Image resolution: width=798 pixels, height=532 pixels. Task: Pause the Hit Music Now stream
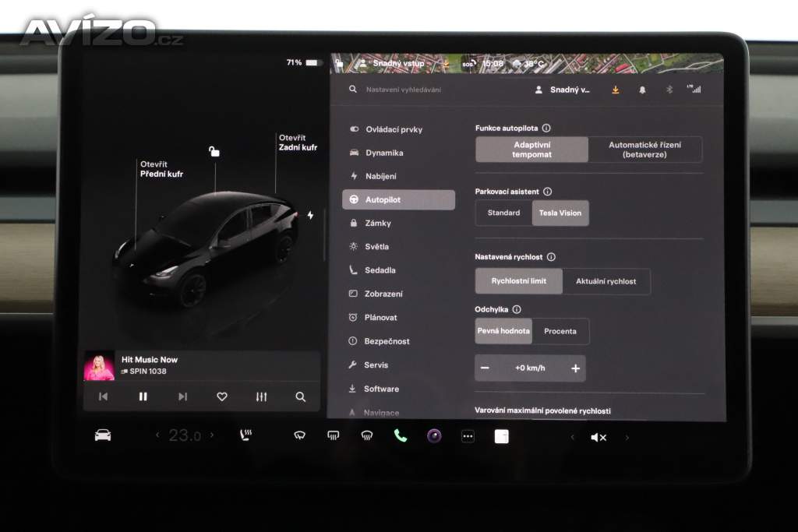pos(143,396)
